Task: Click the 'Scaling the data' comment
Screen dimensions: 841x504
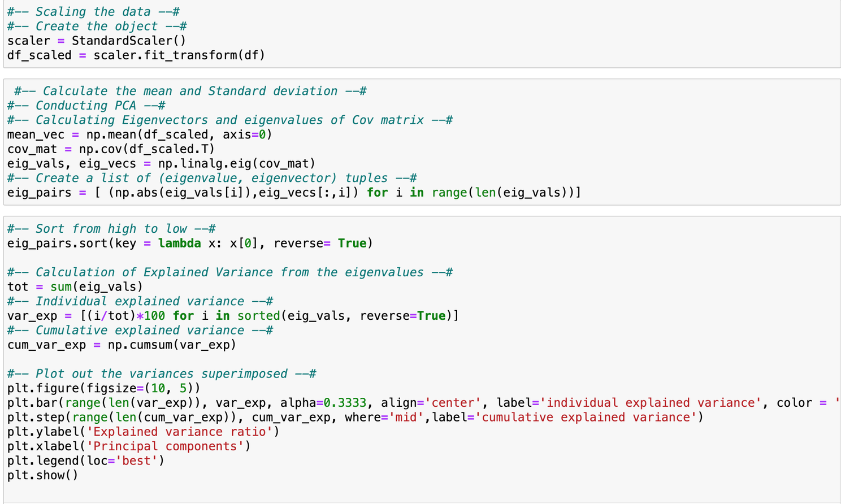Action: tap(93, 12)
